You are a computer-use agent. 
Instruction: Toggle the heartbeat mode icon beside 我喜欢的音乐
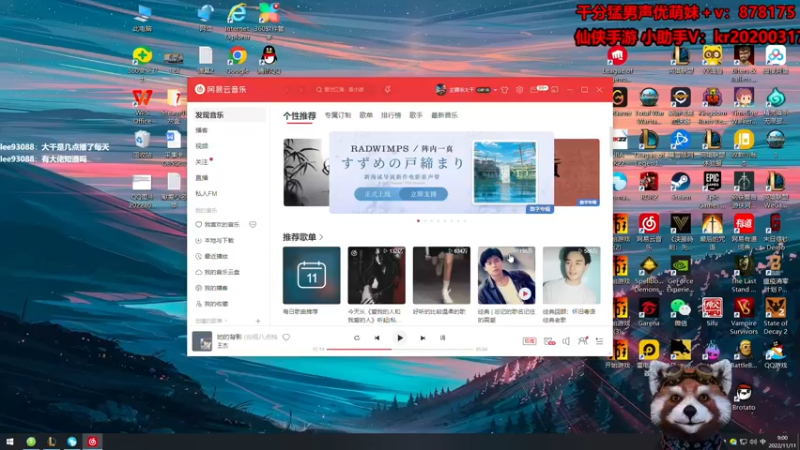click(x=253, y=224)
